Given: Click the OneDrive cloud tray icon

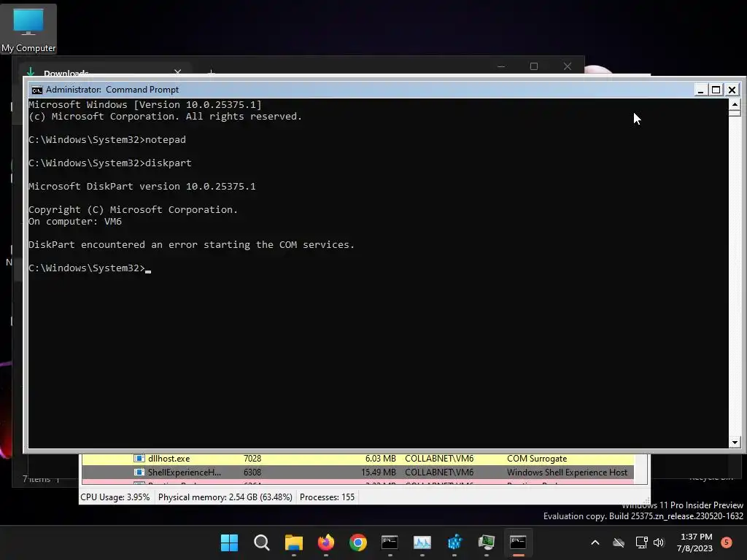Looking at the screenshot, I should point(619,542).
